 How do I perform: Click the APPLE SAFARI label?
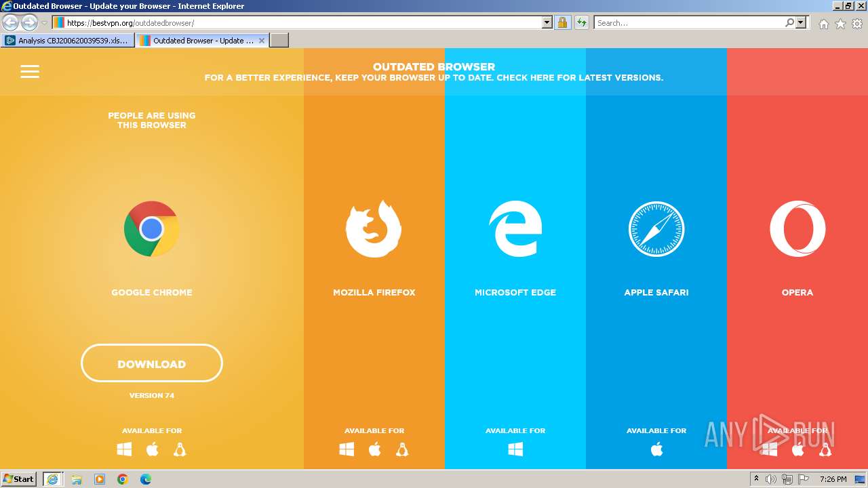point(656,293)
